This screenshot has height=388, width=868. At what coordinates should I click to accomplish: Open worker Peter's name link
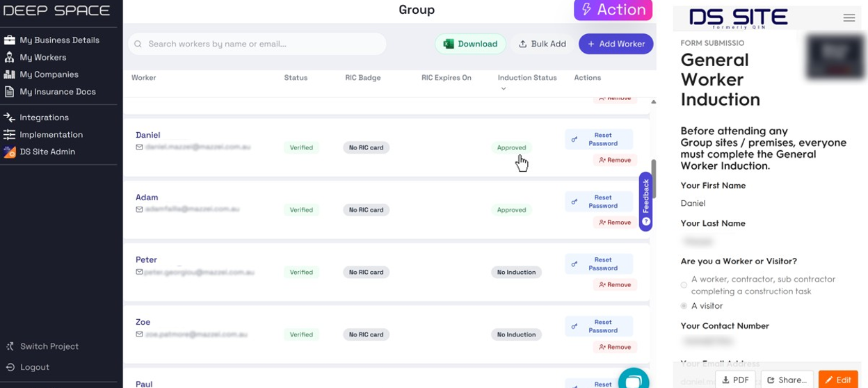pyautogui.click(x=146, y=259)
